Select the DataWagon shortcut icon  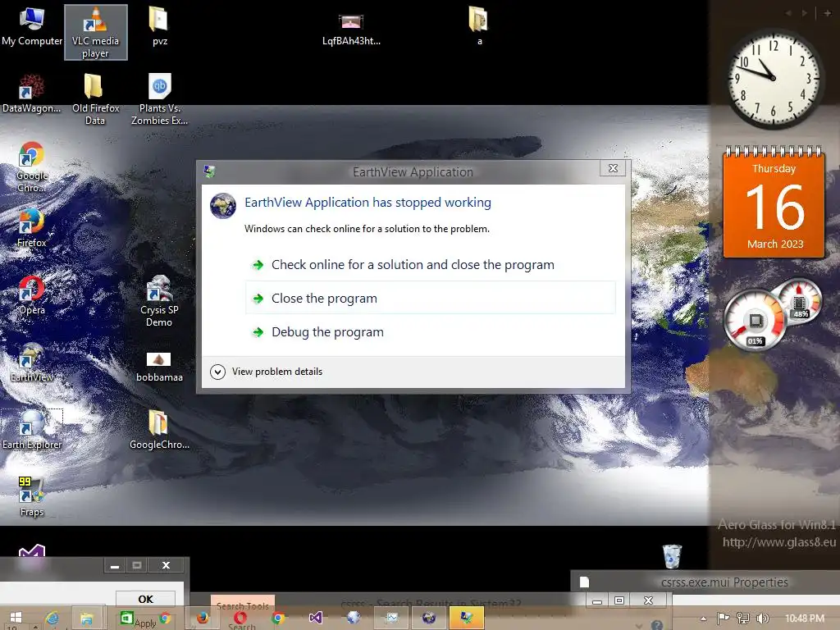tap(32, 94)
